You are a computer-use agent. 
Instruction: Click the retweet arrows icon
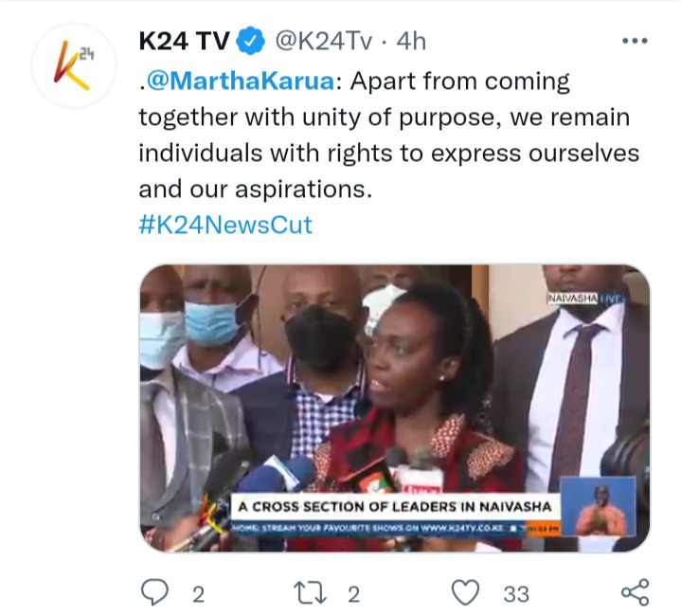pyautogui.click(x=310, y=593)
